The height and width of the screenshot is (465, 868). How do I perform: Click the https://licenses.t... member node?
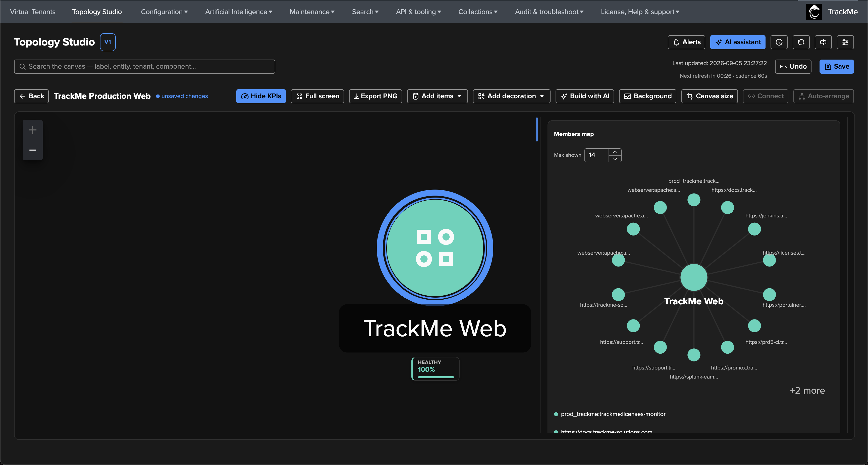point(769,260)
